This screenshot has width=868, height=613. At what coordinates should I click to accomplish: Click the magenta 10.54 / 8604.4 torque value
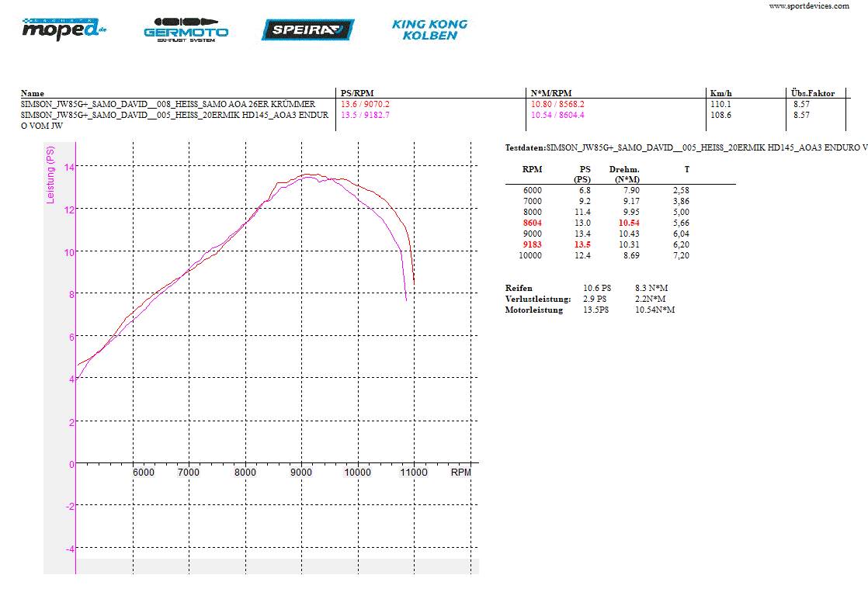(557, 115)
